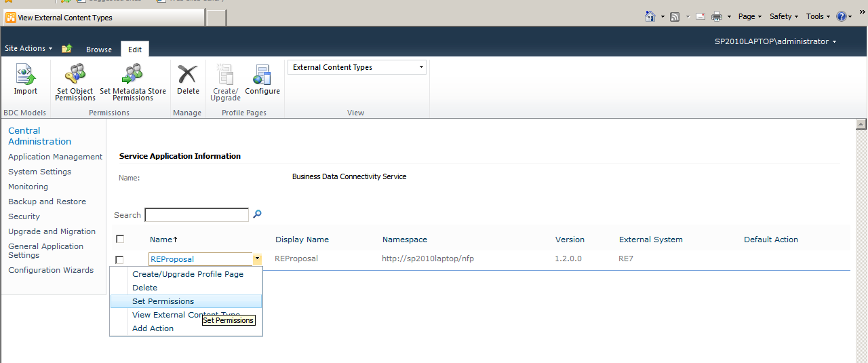
Task: Click the search magnifier icon
Action: tap(257, 214)
